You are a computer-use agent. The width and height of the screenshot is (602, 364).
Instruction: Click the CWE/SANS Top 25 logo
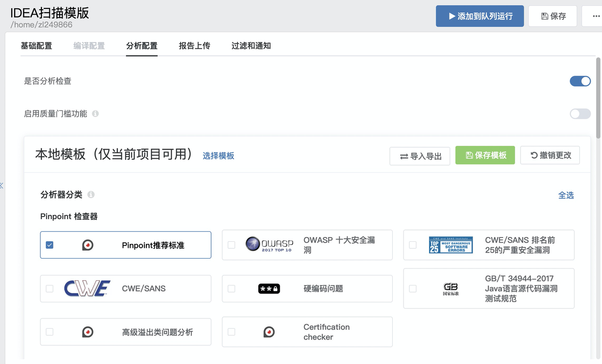click(451, 245)
